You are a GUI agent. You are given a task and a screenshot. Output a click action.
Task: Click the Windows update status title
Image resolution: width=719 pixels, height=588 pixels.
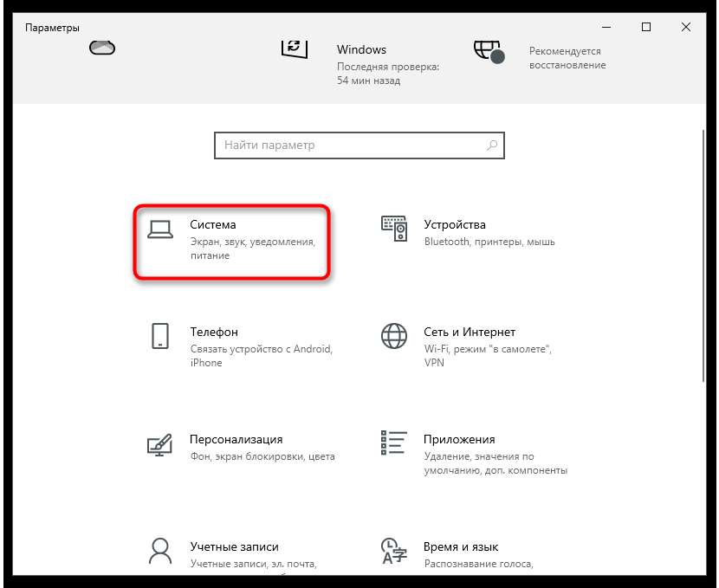tap(361, 49)
